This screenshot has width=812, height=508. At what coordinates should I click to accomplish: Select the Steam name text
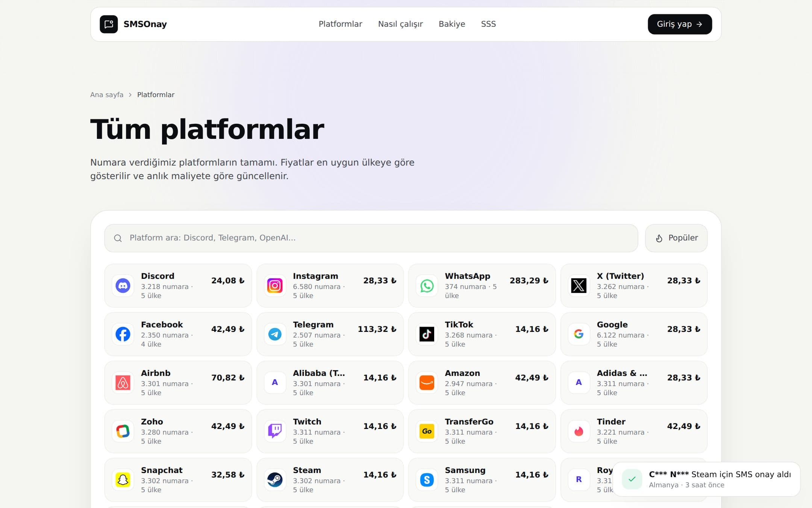coord(307,470)
